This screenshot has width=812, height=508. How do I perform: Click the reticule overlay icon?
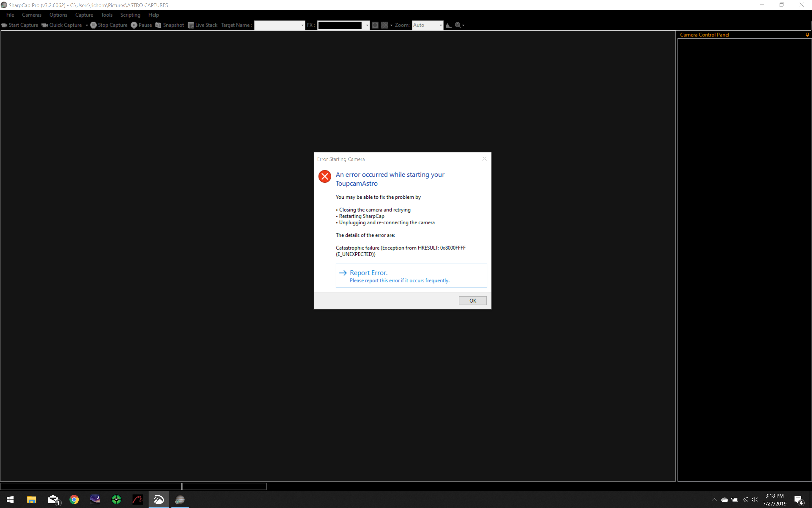coord(385,25)
